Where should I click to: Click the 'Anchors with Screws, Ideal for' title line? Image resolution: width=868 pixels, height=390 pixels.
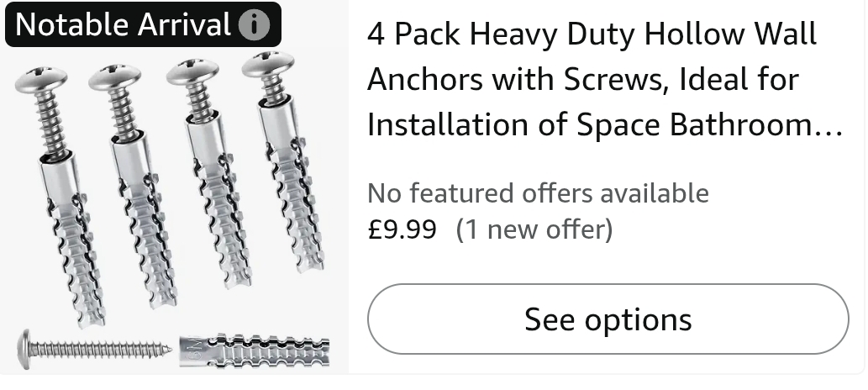583,79
